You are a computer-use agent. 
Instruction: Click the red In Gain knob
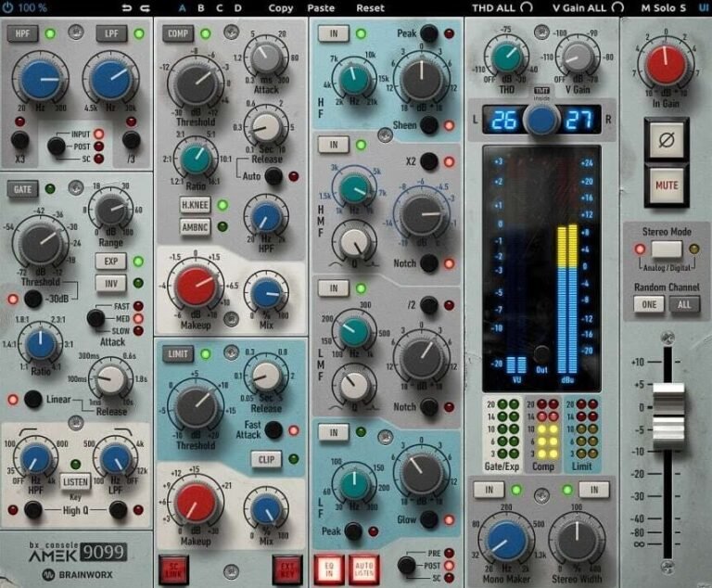click(x=666, y=66)
